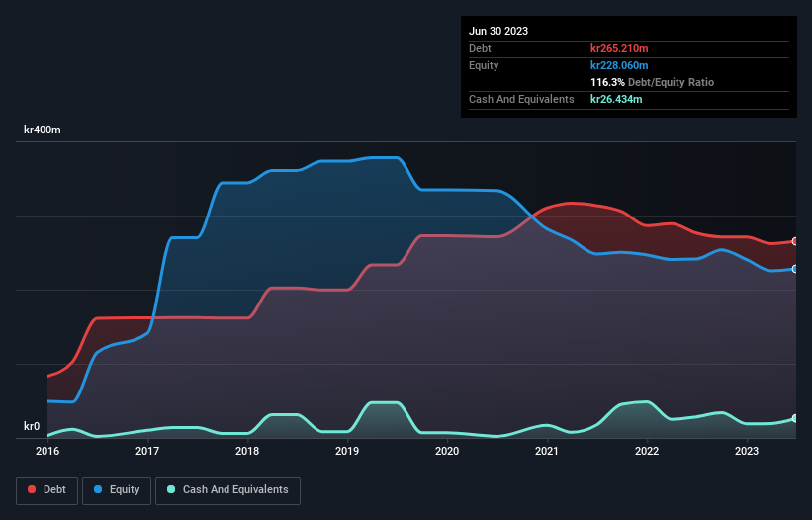Click the Jun 30 2023 tooltip date
The image size is (812, 520).
point(498,31)
